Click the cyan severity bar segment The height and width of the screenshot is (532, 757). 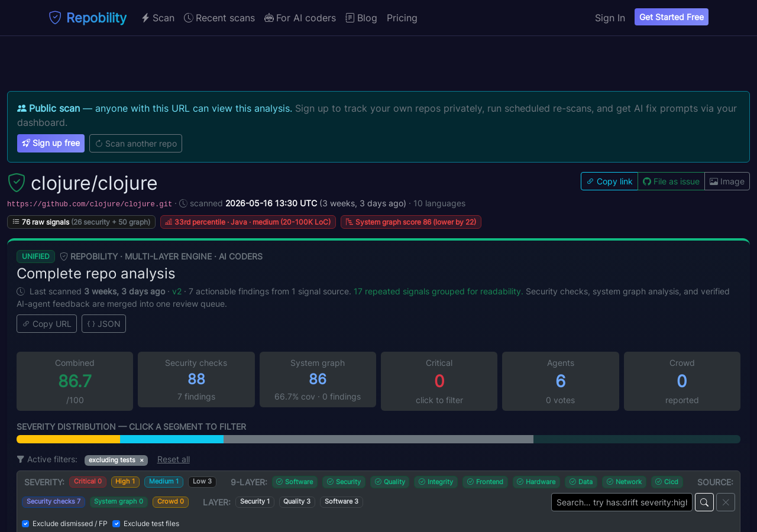coord(172,439)
